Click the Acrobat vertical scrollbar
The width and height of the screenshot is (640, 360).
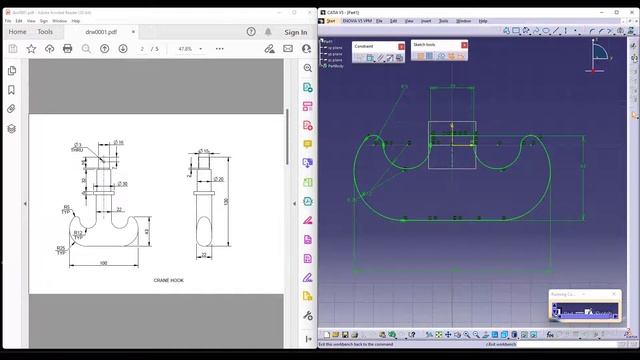pyautogui.click(x=287, y=137)
